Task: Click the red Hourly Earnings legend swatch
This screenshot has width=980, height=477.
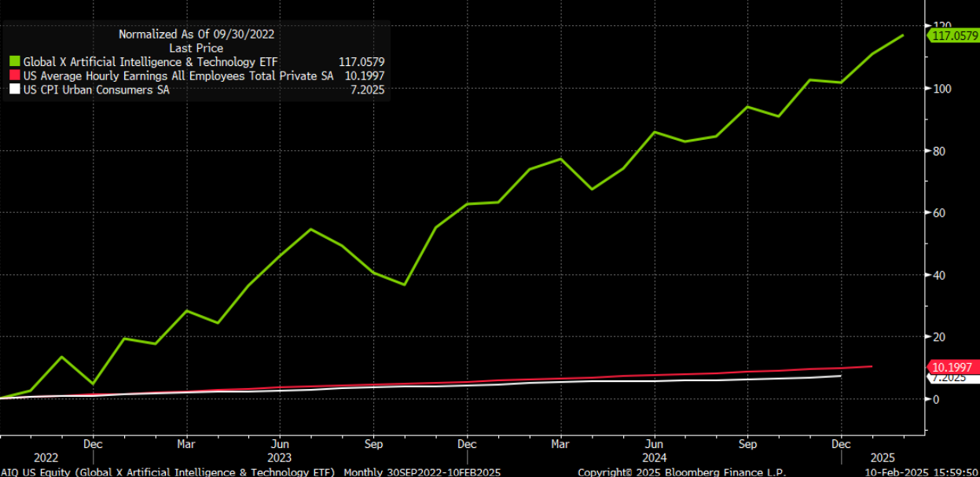Action: point(14,75)
